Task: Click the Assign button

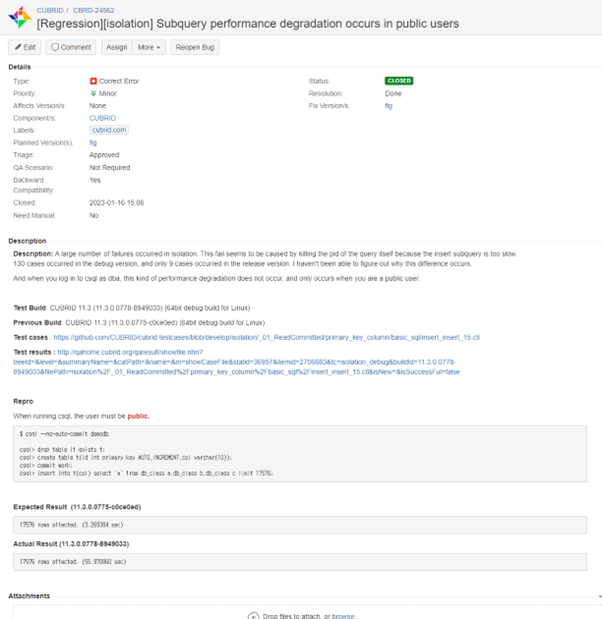Action: click(116, 47)
